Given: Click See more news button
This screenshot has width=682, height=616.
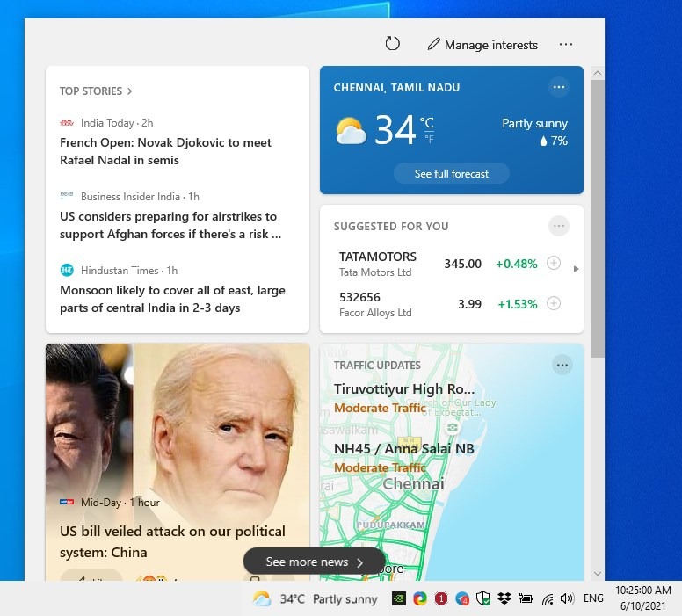Looking at the screenshot, I should coord(314,562).
